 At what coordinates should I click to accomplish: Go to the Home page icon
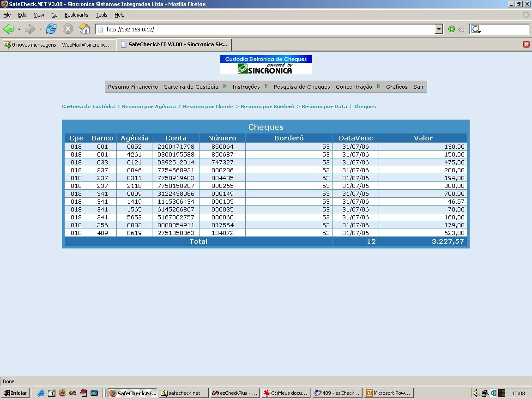click(x=85, y=29)
